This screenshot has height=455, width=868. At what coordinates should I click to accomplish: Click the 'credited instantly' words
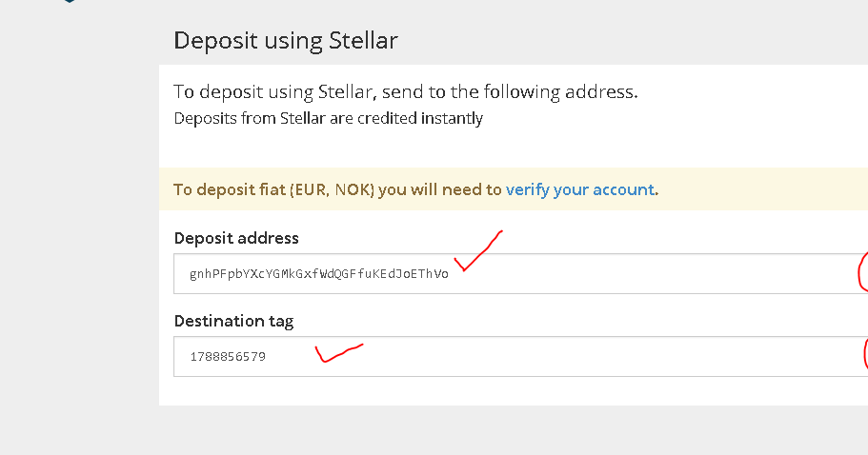pos(420,118)
